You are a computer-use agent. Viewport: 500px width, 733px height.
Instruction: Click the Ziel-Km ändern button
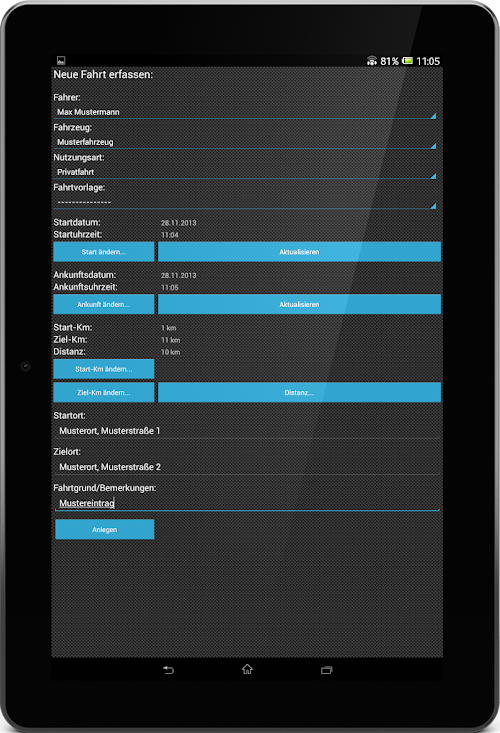click(104, 393)
